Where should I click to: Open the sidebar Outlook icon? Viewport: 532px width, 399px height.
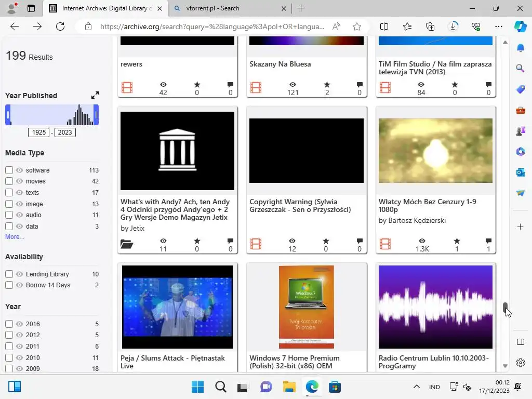tap(520, 172)
